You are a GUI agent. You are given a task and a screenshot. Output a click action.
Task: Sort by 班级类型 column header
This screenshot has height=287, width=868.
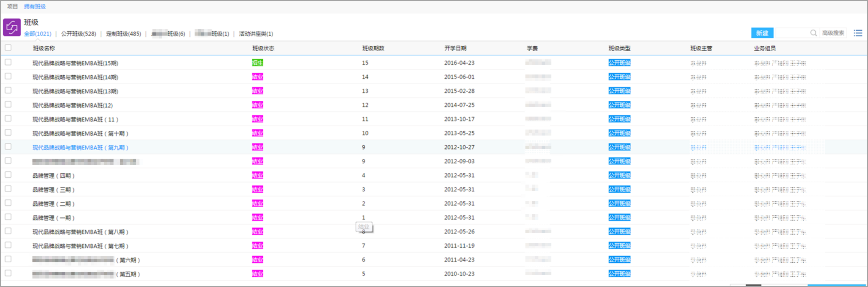619,48
